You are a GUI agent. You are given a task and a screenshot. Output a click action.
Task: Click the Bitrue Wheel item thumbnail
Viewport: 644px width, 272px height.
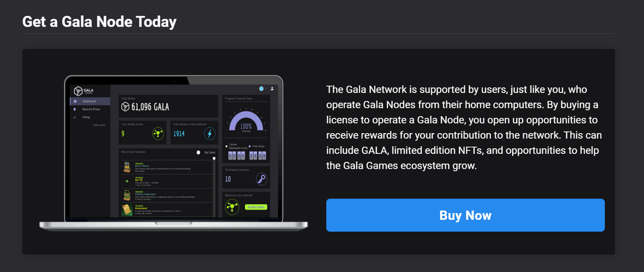[127, 167]
